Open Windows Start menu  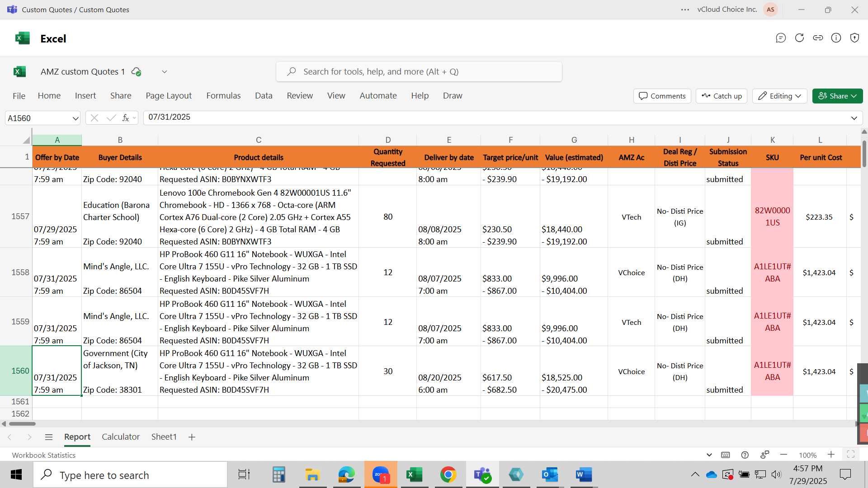(x=16, y=474)
